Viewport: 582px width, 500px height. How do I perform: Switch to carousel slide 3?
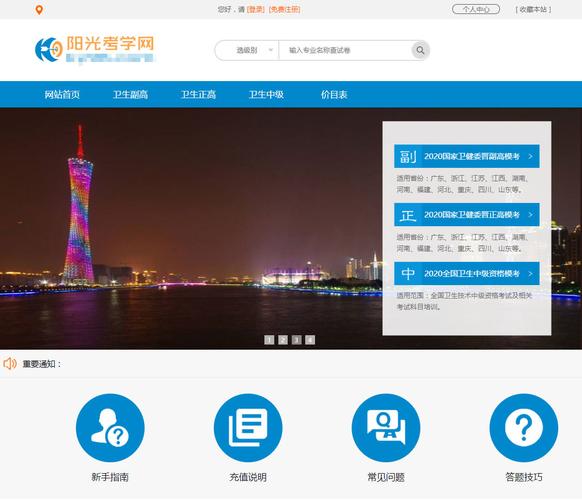pos(296,340)
